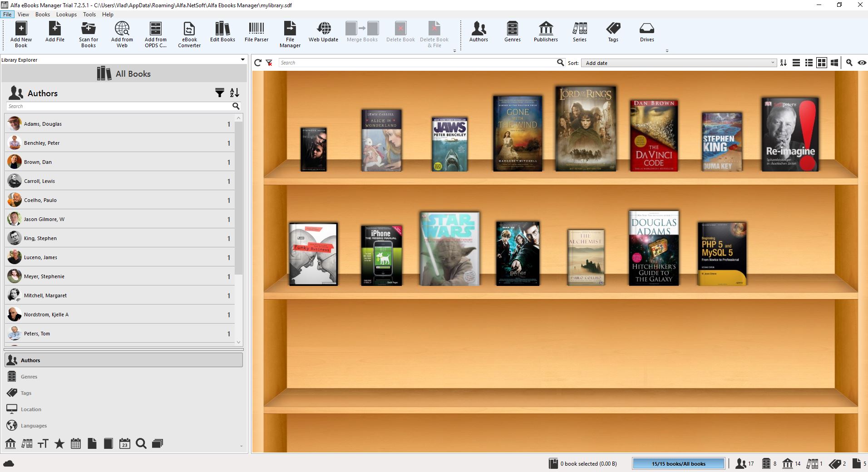Click the magnifier icon in book search bar
Screen dimensions: 868x472
[561, 63]
